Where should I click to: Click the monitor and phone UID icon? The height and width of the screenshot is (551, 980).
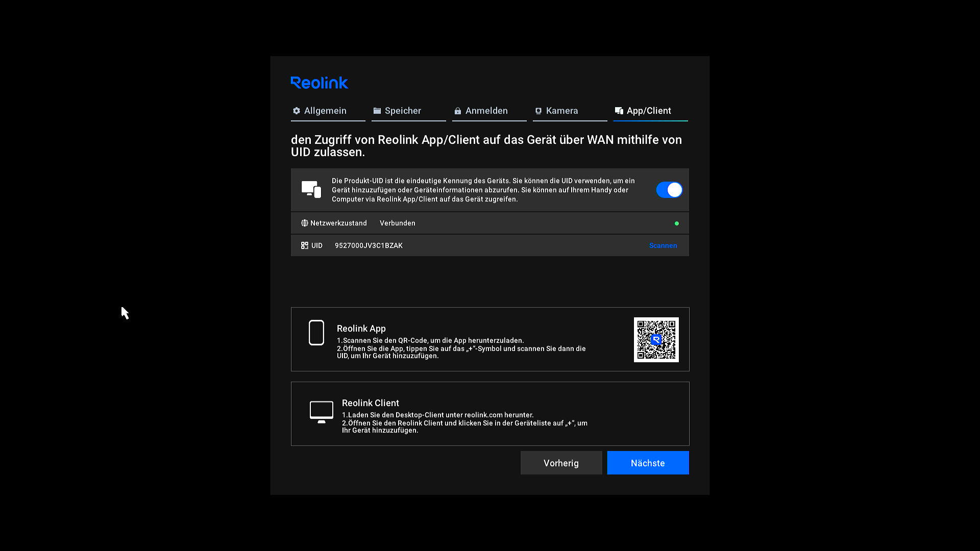click(x=311, y=189)
